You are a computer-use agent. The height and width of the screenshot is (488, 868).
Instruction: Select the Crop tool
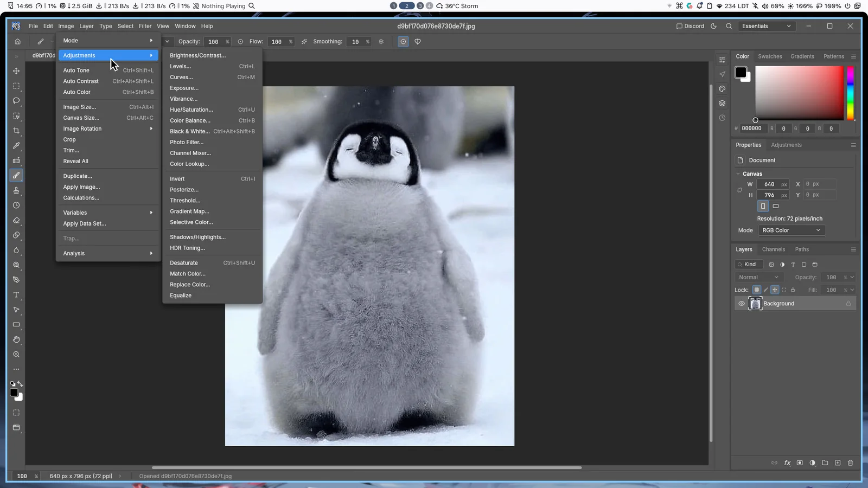tap(16, 131)
